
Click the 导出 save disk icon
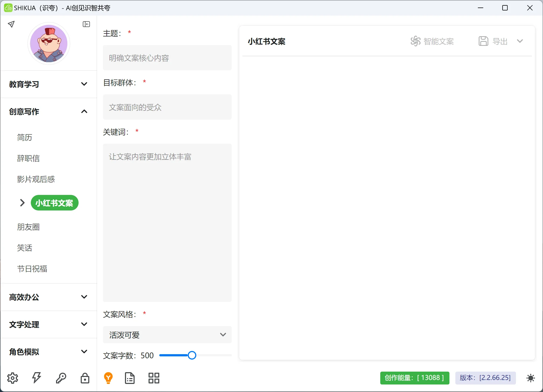tap(483, 41)
